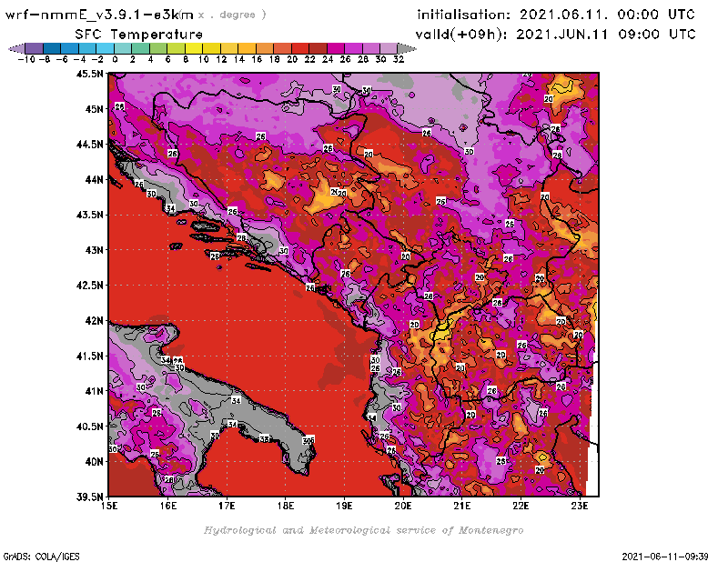Click the 14 value in the color legend
The height and width of the screenshot is (562, 728).
238,59
